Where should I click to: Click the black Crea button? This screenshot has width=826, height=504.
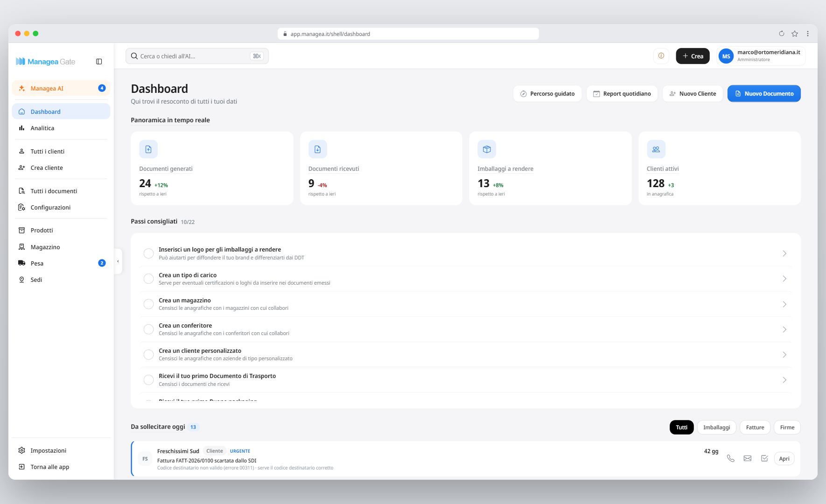693,56
